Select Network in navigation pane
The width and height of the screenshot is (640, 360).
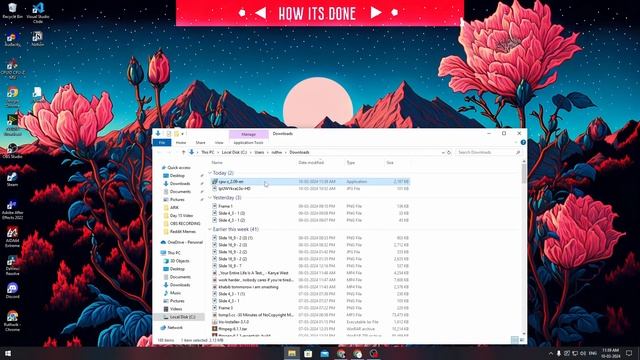(x=175, y=328)
